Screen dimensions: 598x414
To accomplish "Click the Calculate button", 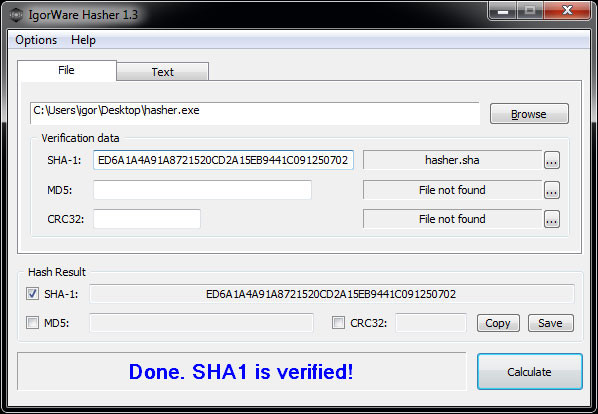I will 530,372.
